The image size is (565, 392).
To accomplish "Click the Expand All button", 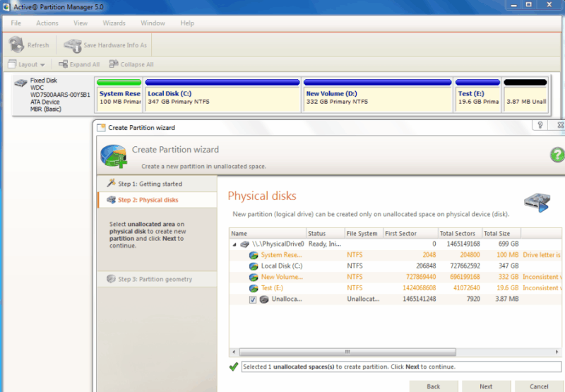I will [79, 64].
